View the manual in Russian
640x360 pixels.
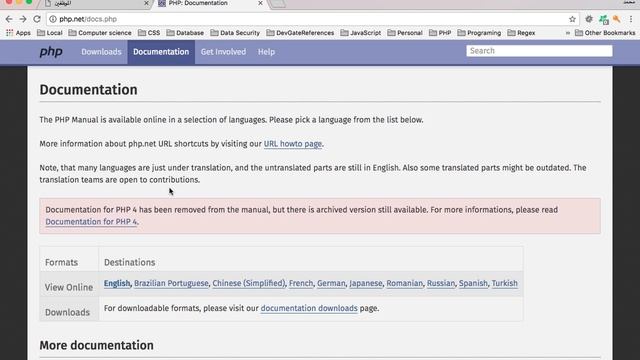pyautogui.click(x=441, y=283)
